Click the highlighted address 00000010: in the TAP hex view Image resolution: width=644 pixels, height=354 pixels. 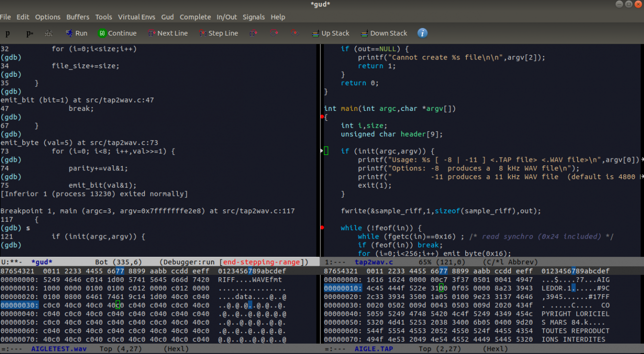click(x=342, y=288)
